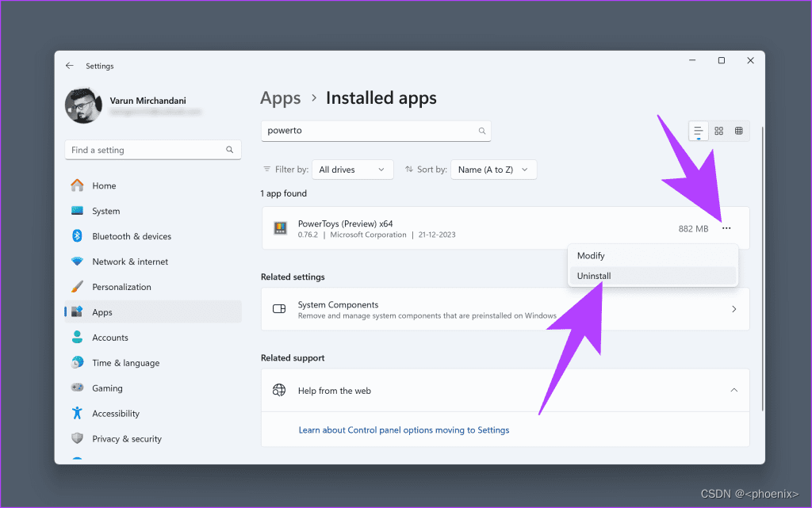
Task: Collapse the Help from the web section
Action: pyautogui.click(x=733, y=390)
